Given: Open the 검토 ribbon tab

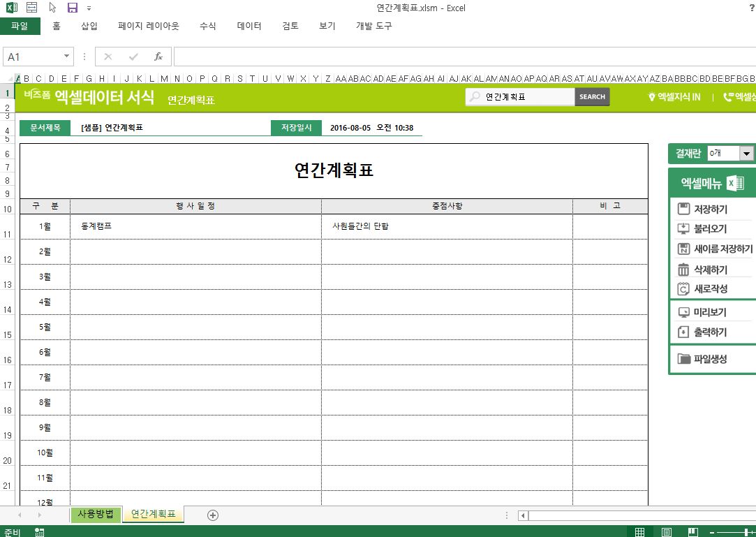Looking at the screenshot, I should coord(290,26).
